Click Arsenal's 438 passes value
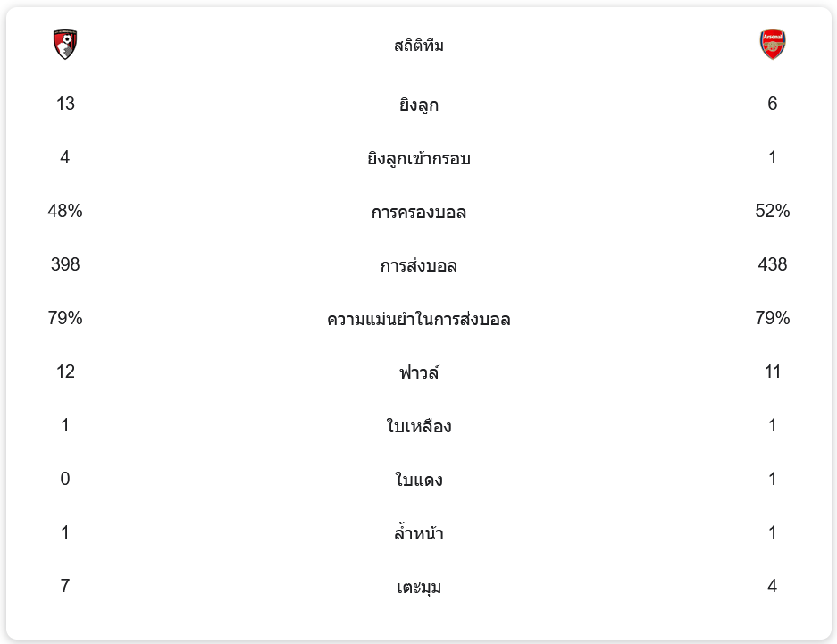Screen dimensions: 837x644 [x=772, y=264]
